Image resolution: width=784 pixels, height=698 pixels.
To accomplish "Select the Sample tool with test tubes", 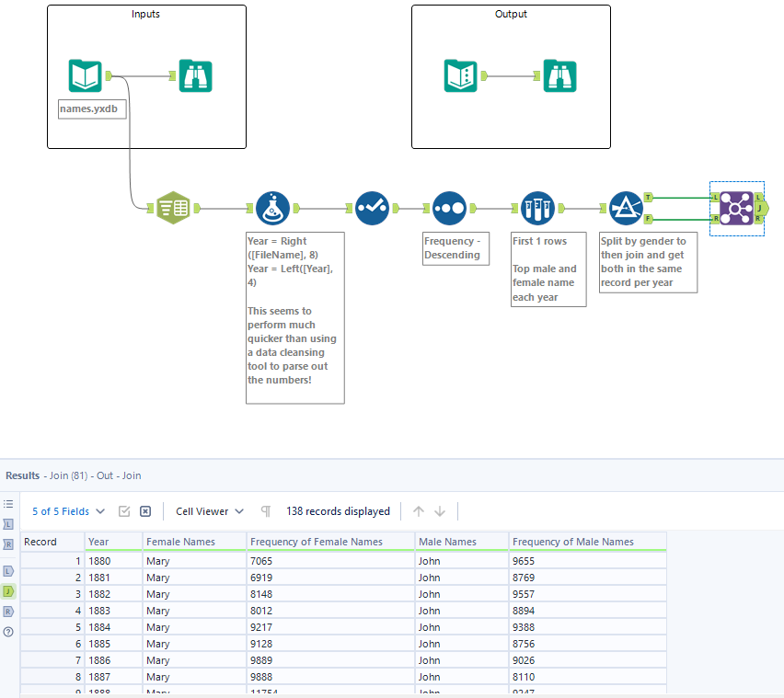I will [x=537, y=208].
